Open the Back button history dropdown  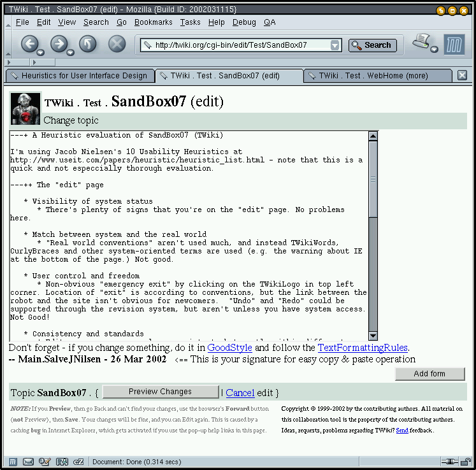click(40, 53)
